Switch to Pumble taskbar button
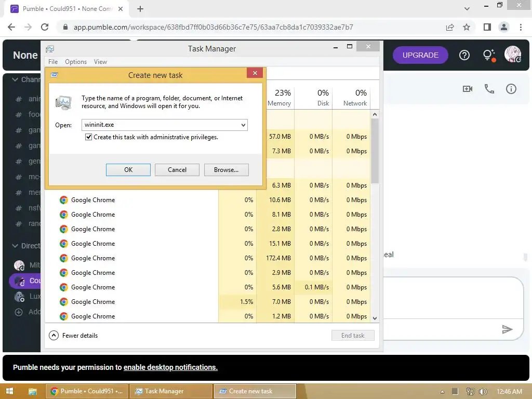This screenshot has width=532, height=399. pyautogui.click(x=87, y=392)
